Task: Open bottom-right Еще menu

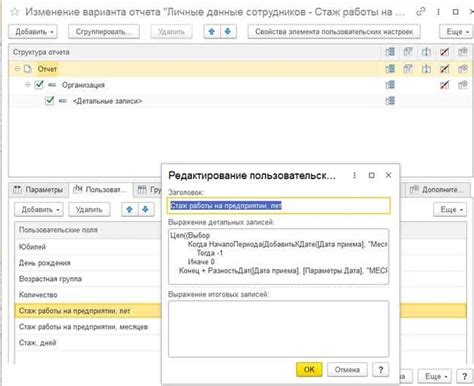Action: (x=435, y=376)
